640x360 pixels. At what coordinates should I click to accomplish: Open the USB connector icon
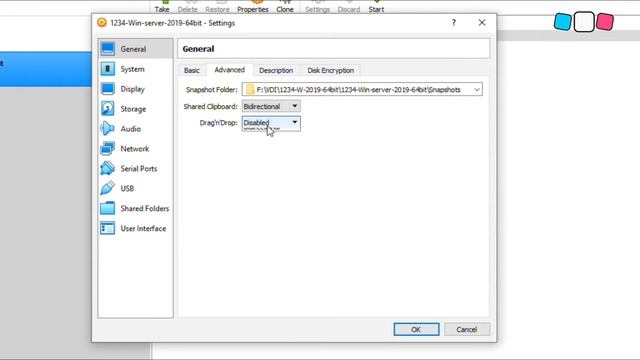click(x=108, y=188)
